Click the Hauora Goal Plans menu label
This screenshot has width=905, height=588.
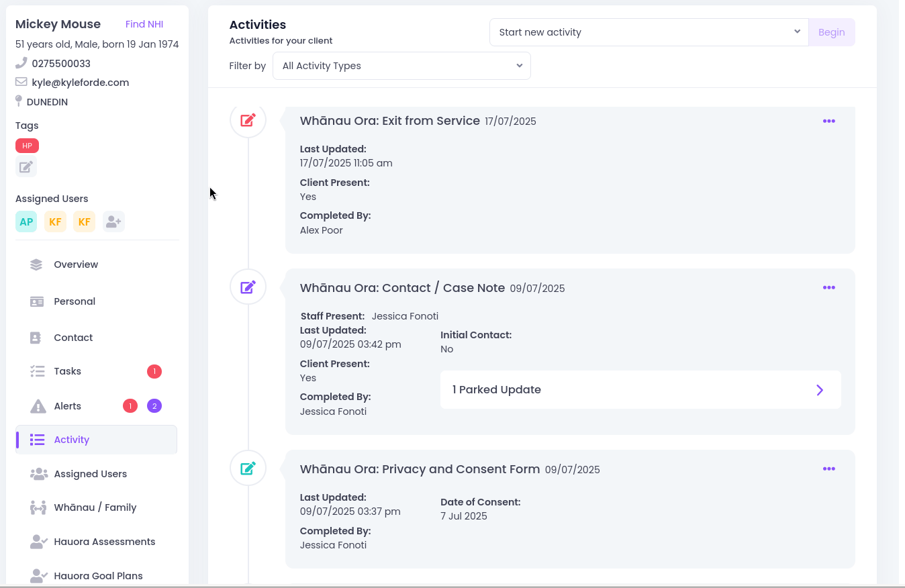tap(99, 576)
